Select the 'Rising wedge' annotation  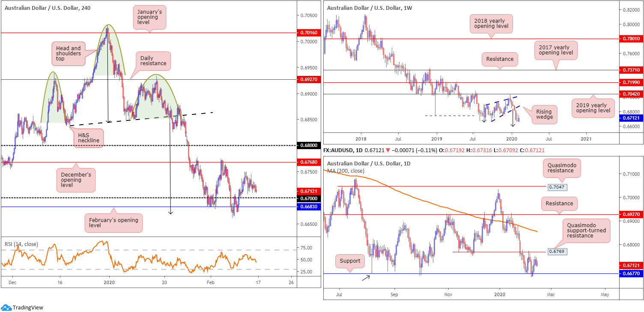tap(544, 114)
